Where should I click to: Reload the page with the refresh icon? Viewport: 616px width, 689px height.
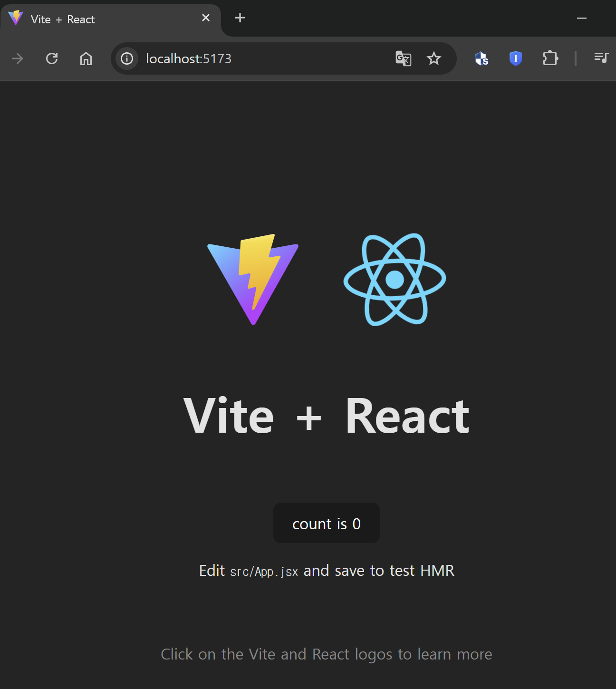click(52, 58)
